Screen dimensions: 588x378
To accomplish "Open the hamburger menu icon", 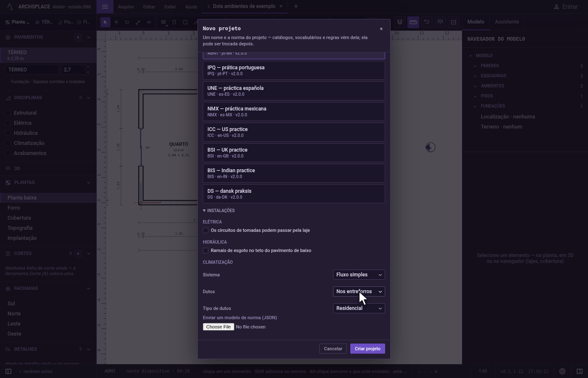I will point(105,7).
